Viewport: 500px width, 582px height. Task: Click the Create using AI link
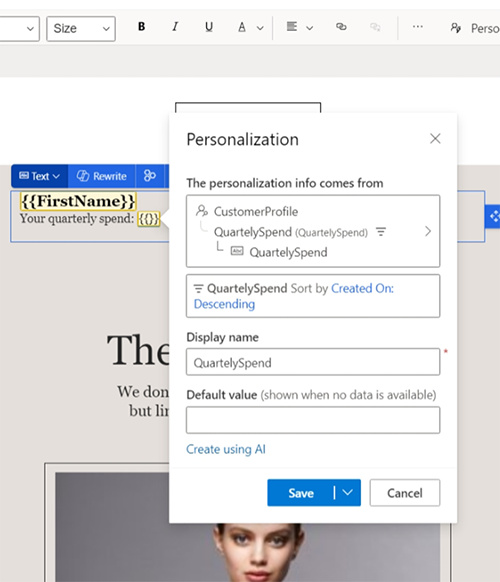226,449
